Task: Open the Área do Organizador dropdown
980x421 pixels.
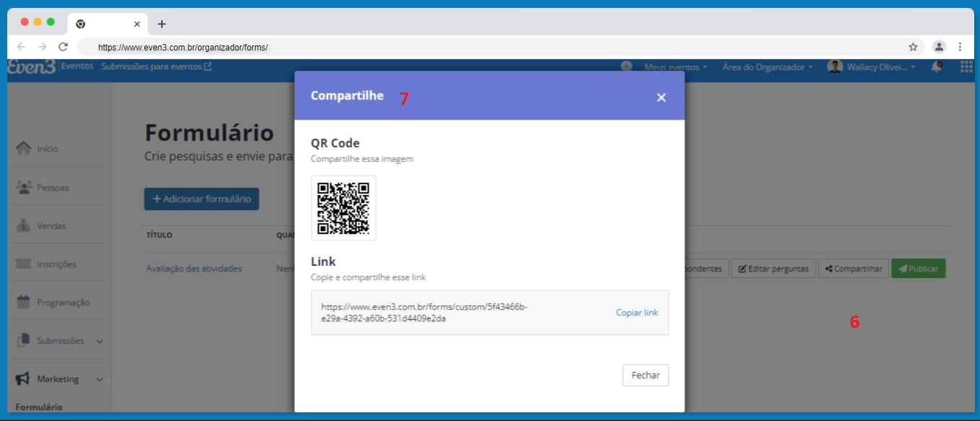Action: [768, 67]
